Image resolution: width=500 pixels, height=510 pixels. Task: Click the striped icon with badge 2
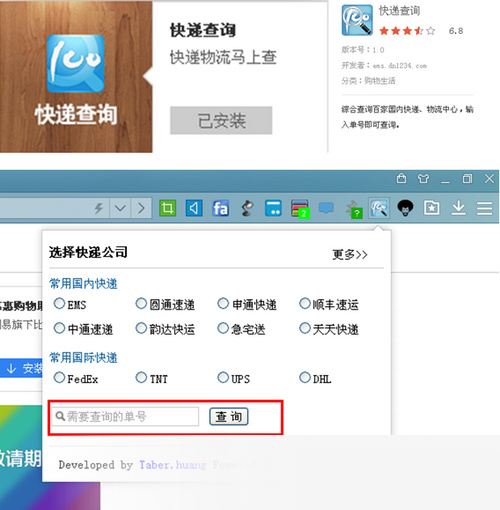point(300,209)
